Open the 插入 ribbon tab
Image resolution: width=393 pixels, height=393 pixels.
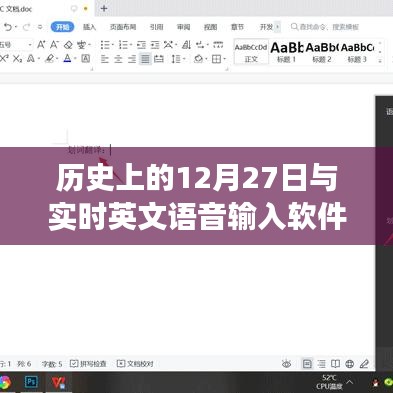point(89,27)
